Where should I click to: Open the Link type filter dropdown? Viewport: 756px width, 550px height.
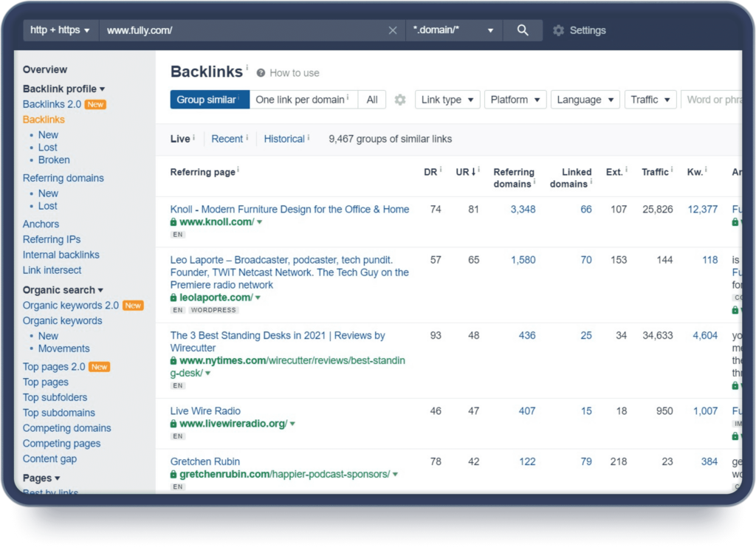coord(447,100)
